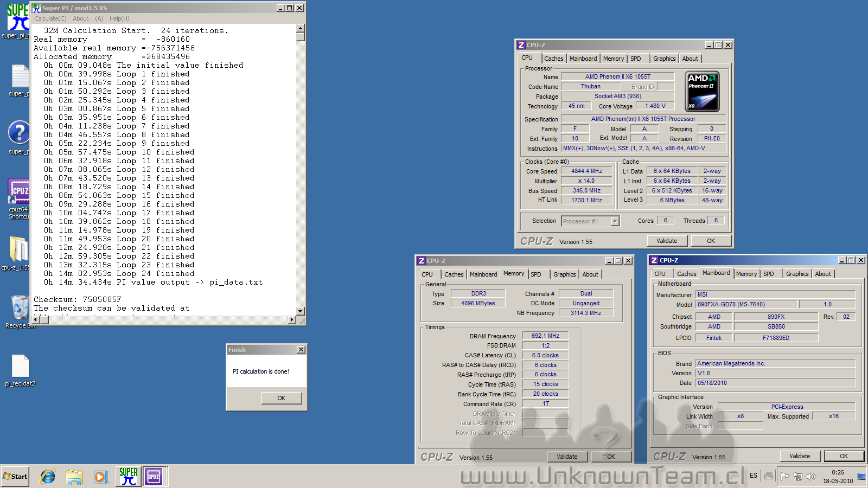Click Validate in Memory CPU-Z window
The width and height of the screenshot is (868, 488).
pyautogui.click(x=567, y=457)
